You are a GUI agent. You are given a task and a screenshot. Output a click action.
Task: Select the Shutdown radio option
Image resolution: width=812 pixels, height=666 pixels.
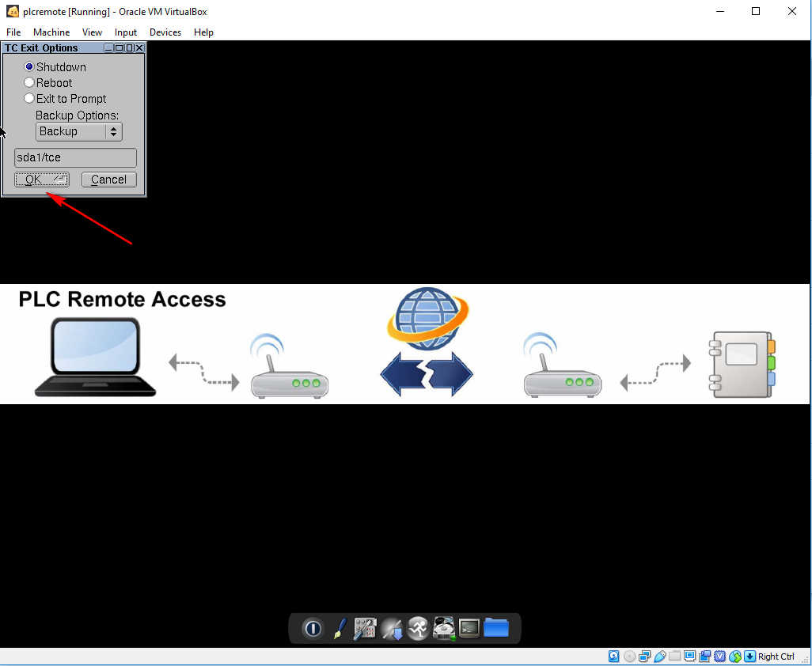click(29, 66)
